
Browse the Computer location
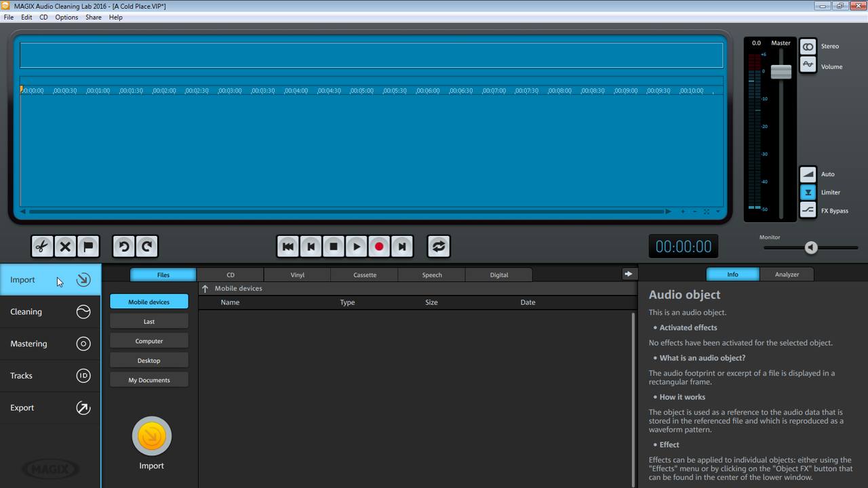click(149, 341)
